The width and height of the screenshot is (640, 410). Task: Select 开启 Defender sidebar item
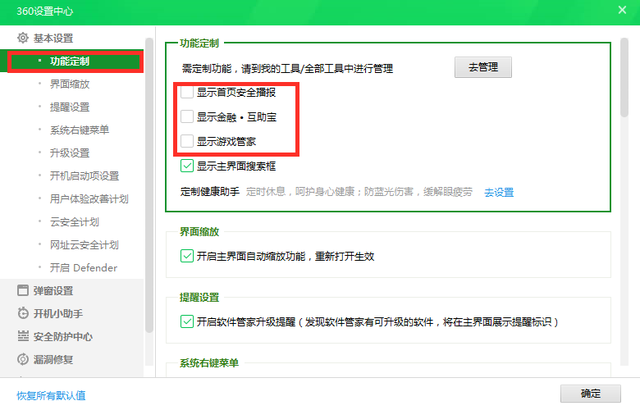83,268
